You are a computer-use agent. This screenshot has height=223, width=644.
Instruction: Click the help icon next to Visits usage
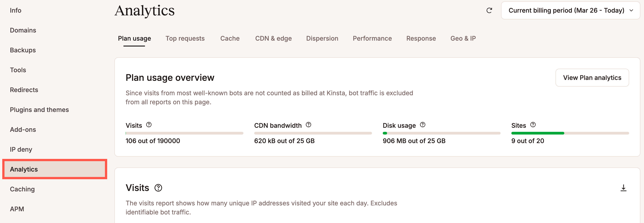149,125
